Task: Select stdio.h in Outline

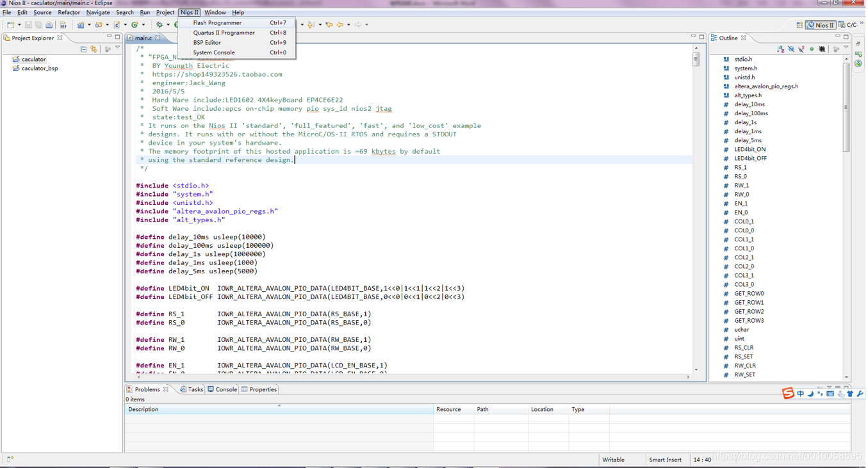Action: (x=743, y=59)
